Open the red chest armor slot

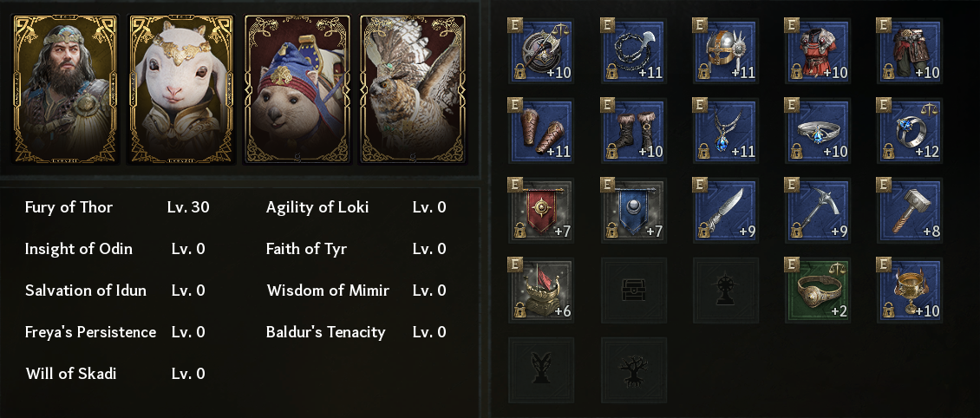pyautogui.click(x=818, y=51)
